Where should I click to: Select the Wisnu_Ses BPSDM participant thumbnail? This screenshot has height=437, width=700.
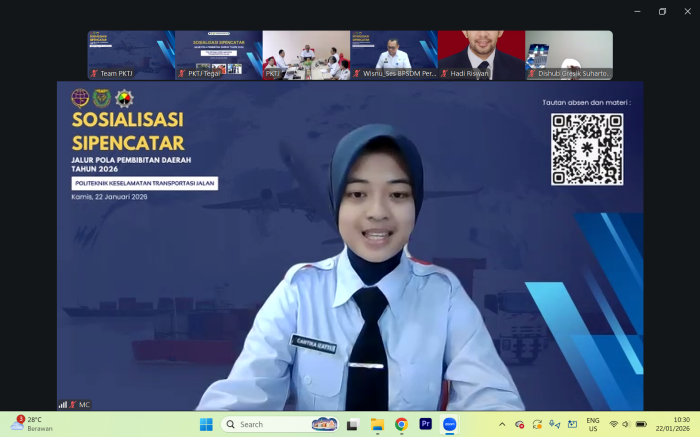pyautogui.click(x=394, y=55)
